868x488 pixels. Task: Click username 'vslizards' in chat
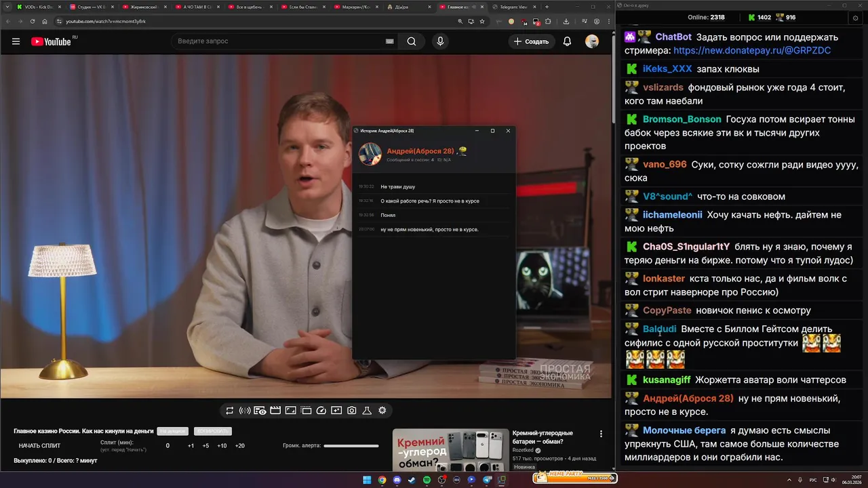pos(663,87)
